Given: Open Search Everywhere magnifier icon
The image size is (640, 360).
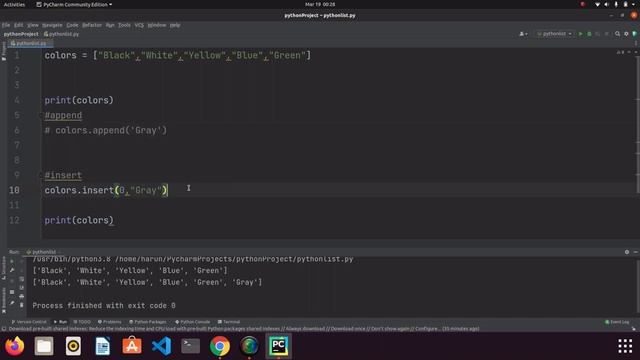Looking at the screenshot, I should [618, 34].
